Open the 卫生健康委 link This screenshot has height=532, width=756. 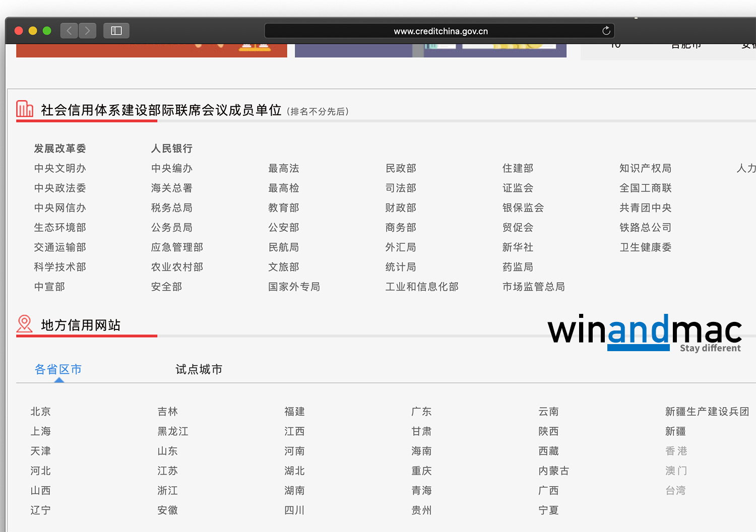(645, 247)
